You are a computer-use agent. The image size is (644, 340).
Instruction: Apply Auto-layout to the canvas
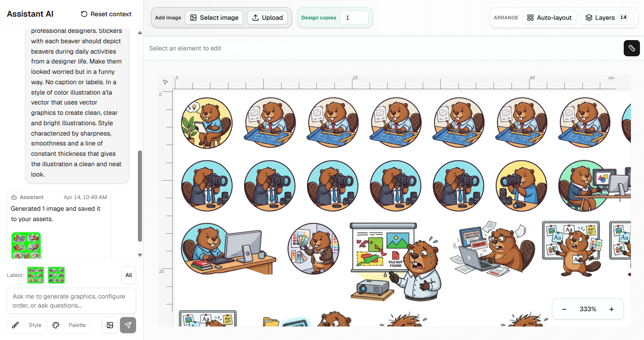(549, 18)
